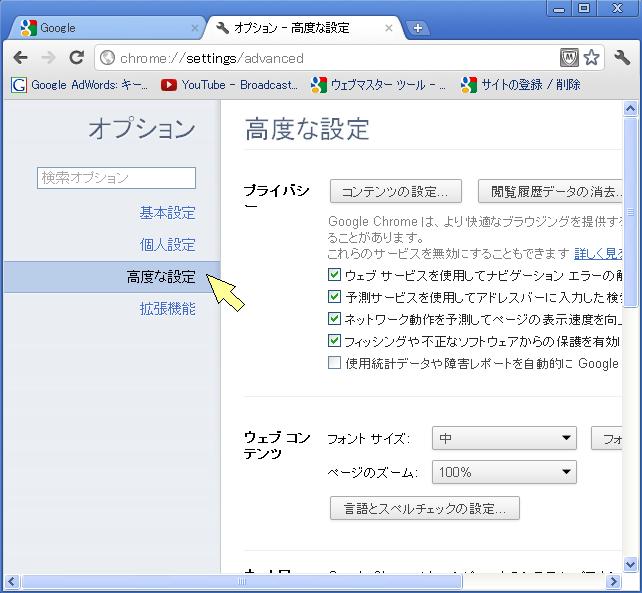Open the new tab plus button
Screen dimensions: 642x593
[417, 28]
